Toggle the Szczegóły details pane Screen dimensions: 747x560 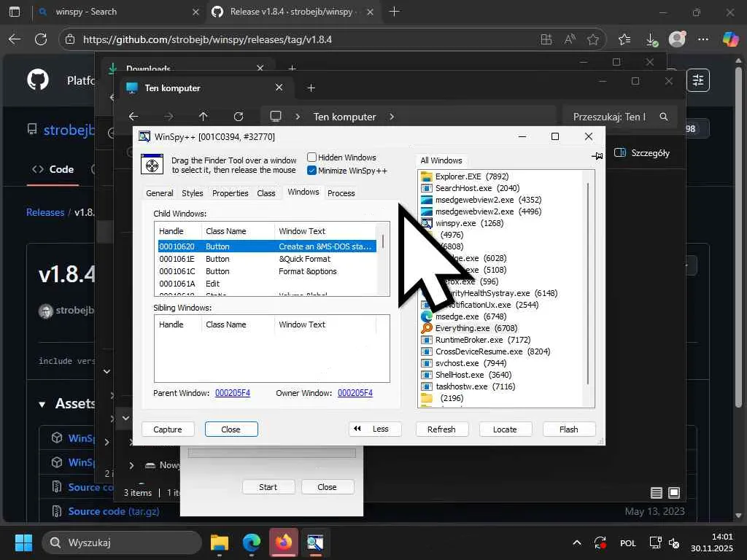642,153
